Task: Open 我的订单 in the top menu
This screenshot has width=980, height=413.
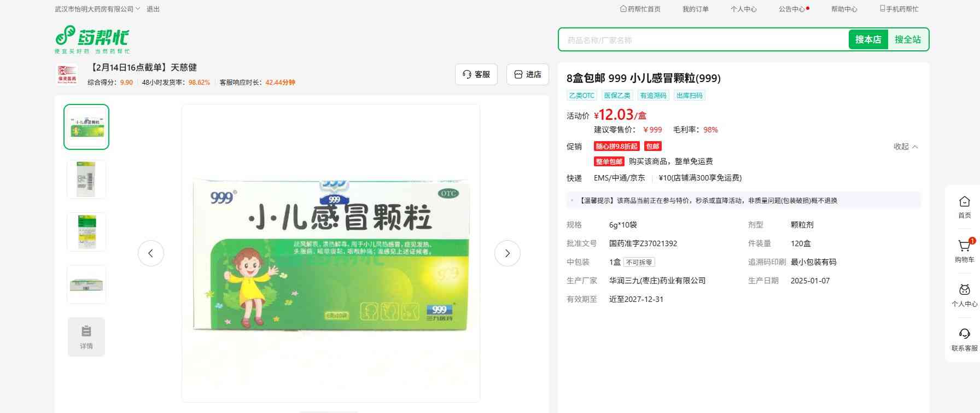Action: [x=695, y=9]
